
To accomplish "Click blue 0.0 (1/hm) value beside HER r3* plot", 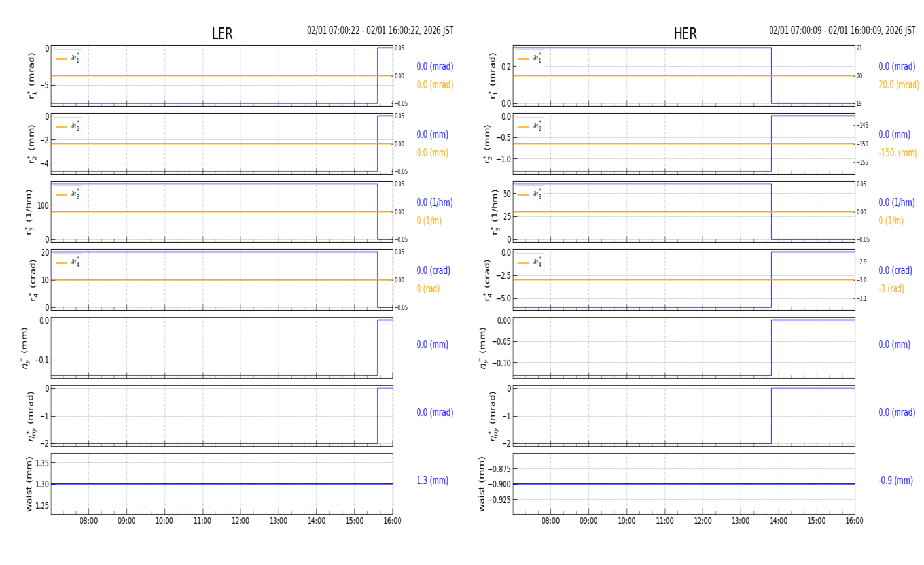I will [897, 203].
